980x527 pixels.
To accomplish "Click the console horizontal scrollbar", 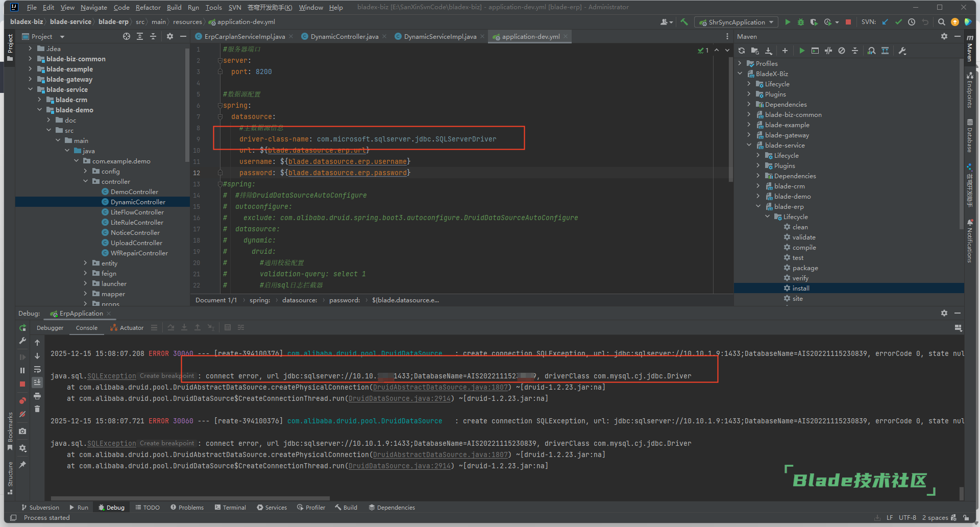I will 190,498.
